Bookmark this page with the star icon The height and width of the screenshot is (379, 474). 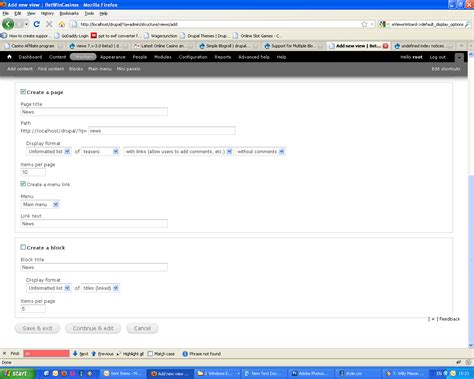click(364, 24)
